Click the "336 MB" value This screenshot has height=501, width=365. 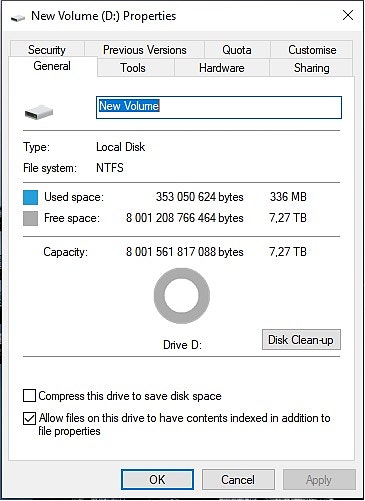(288, 197)
